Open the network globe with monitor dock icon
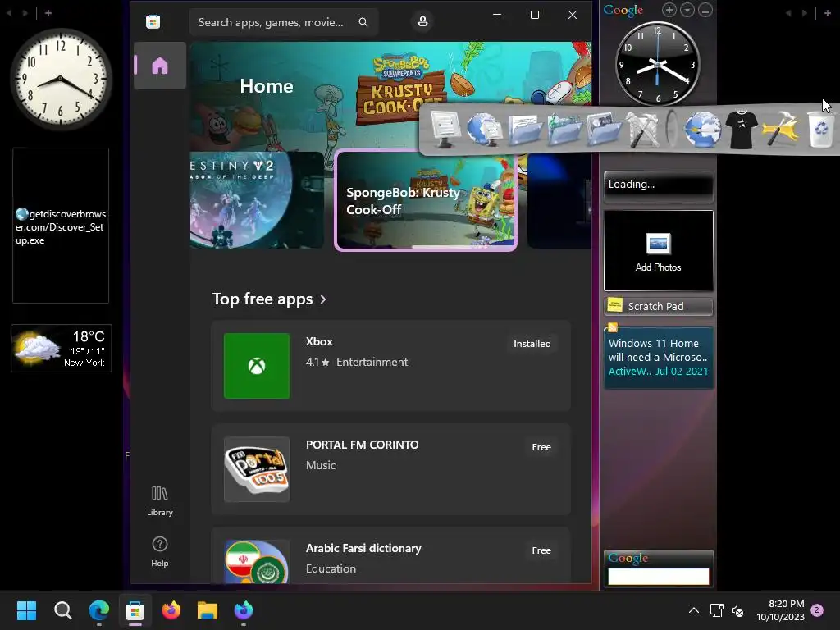The width and height of the screenshot is (840, 630). tap(485, 129)
